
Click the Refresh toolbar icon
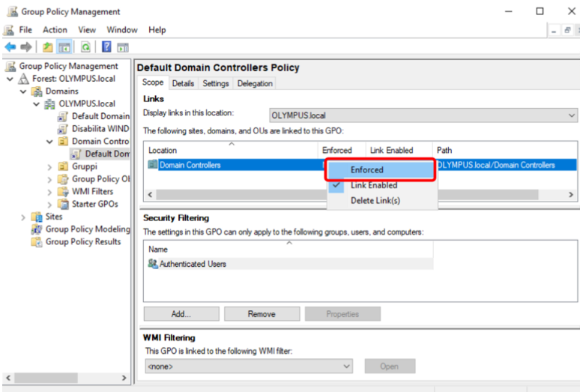coord(85,46)
